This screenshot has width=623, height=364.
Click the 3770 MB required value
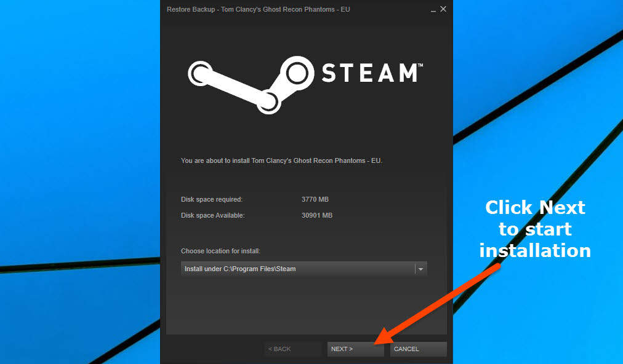click(x=315, y=199)
